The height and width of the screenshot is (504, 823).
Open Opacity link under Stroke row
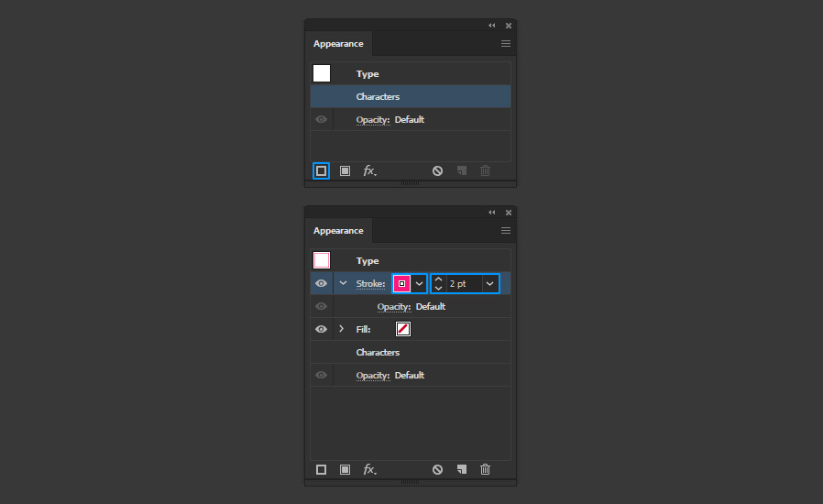coord(394,307)
